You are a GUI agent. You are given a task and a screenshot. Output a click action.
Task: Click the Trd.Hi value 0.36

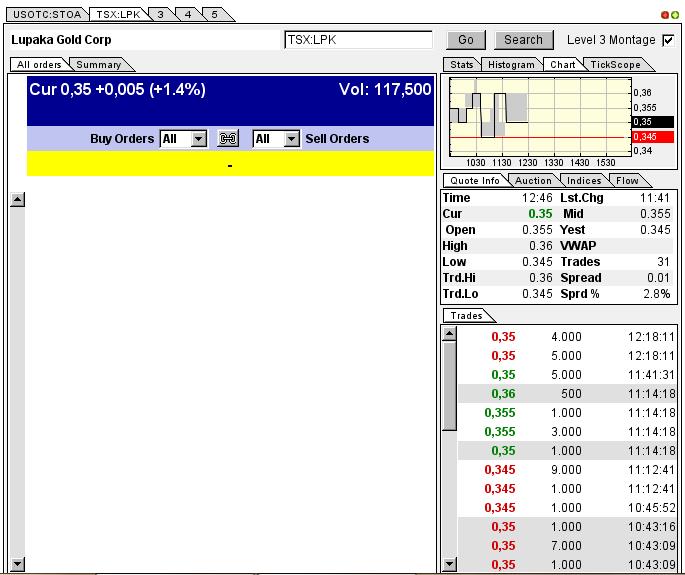(541, 278)
